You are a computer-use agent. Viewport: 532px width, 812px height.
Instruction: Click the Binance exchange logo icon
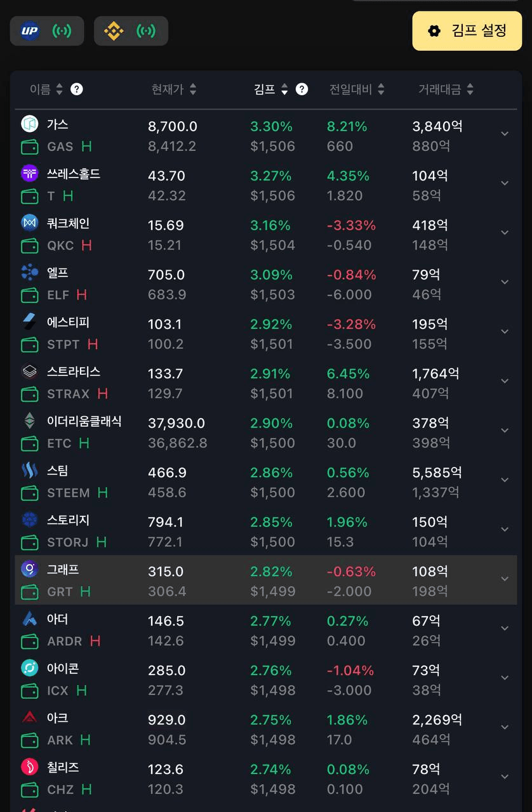[x=114, y=30]
